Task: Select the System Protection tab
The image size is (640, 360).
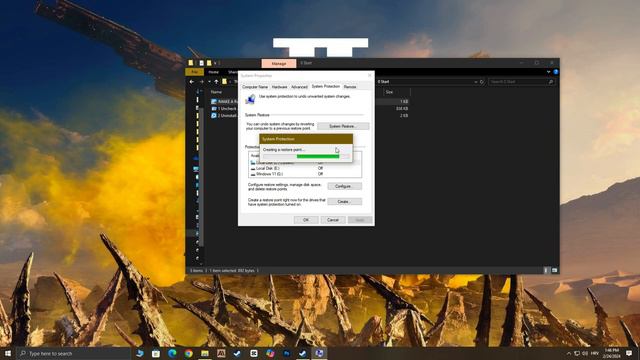Action: click(x=326, y=86)
